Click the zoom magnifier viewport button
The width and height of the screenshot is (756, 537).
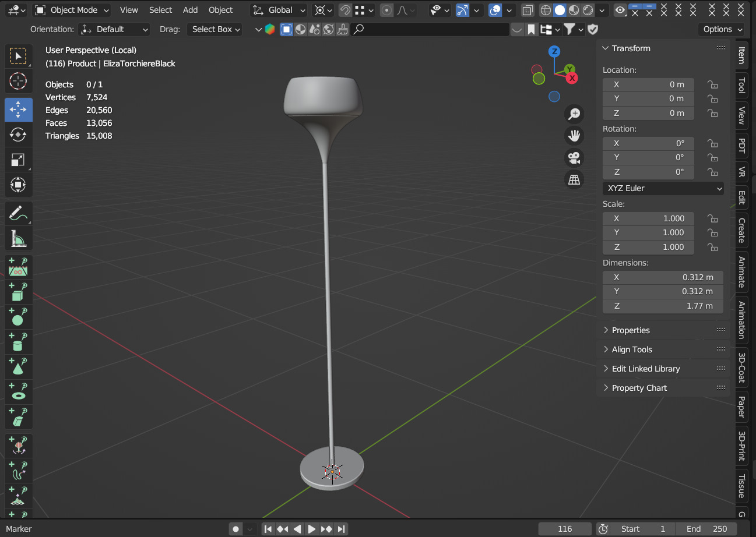coord(575,114)
